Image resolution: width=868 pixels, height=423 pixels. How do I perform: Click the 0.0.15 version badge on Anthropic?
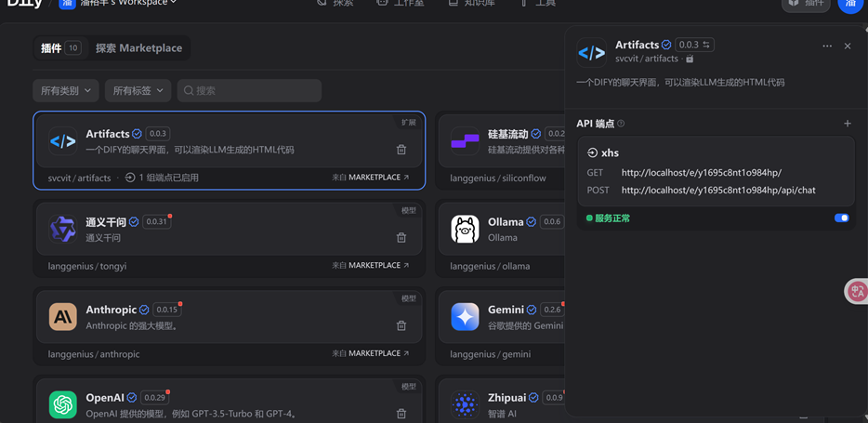tap(166, 310)
